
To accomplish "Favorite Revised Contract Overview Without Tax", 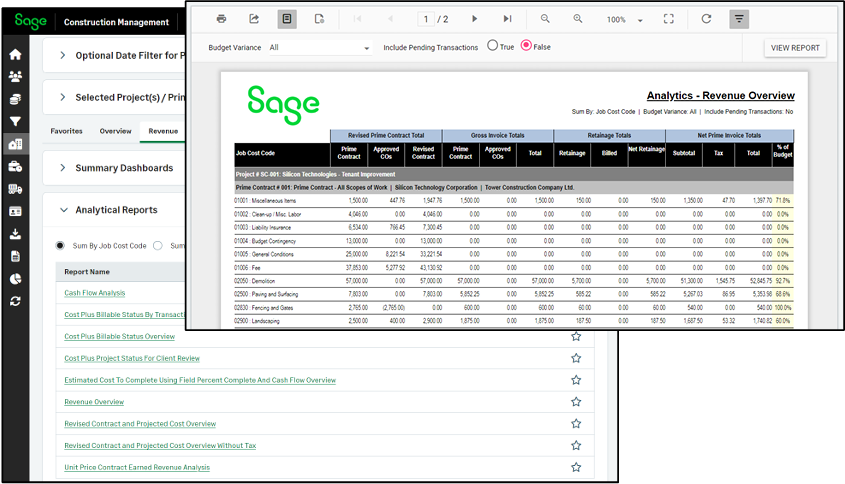I will 576,445.
